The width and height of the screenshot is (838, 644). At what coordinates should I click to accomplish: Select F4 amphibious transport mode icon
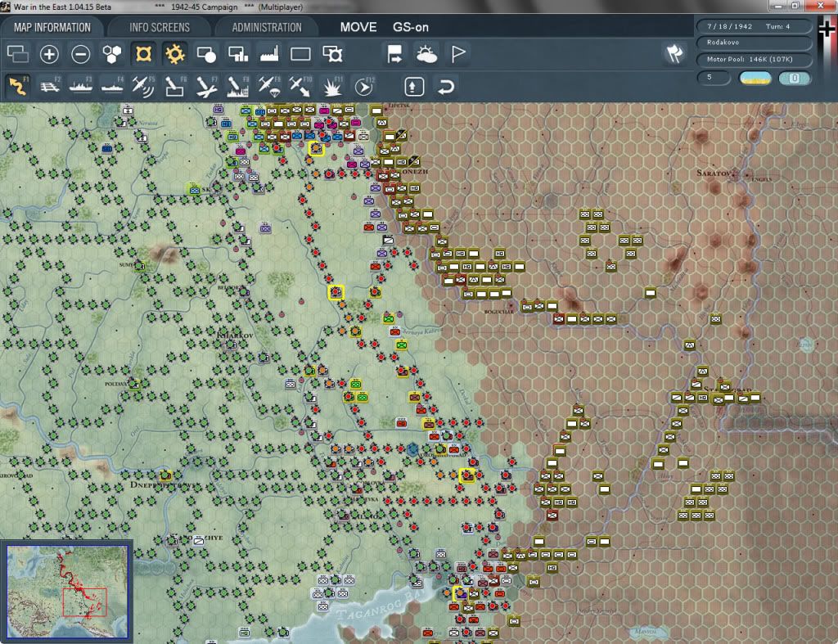click(x=112, y=86)
